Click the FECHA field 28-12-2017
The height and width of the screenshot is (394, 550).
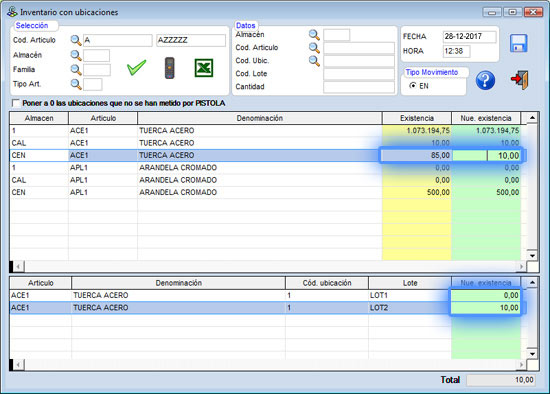click(470, 36)
